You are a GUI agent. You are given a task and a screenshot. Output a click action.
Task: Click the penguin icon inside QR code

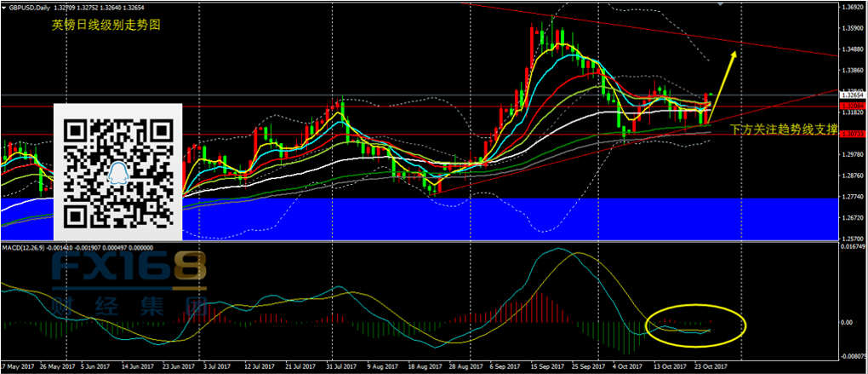pos(118,173)
